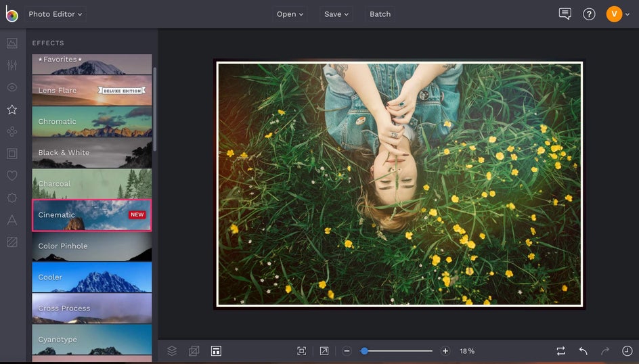
Task: Open the Overlays heart icon
Action: coord(12,176)
